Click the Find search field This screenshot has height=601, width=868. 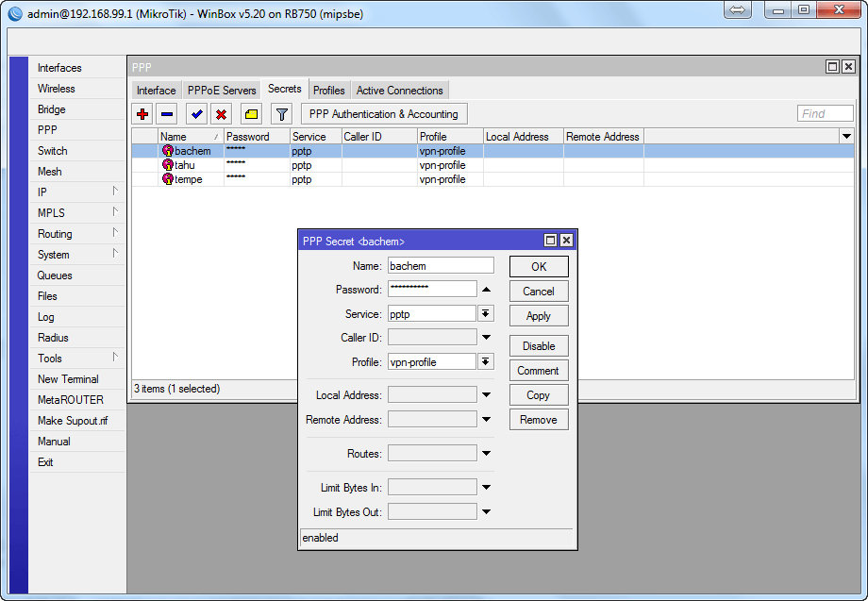click(825, 113)
